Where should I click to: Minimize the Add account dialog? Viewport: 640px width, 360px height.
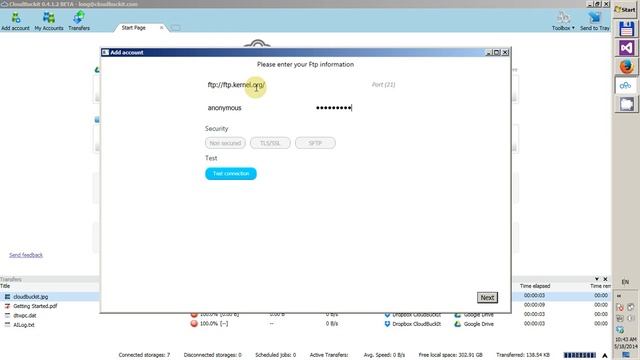489,52
